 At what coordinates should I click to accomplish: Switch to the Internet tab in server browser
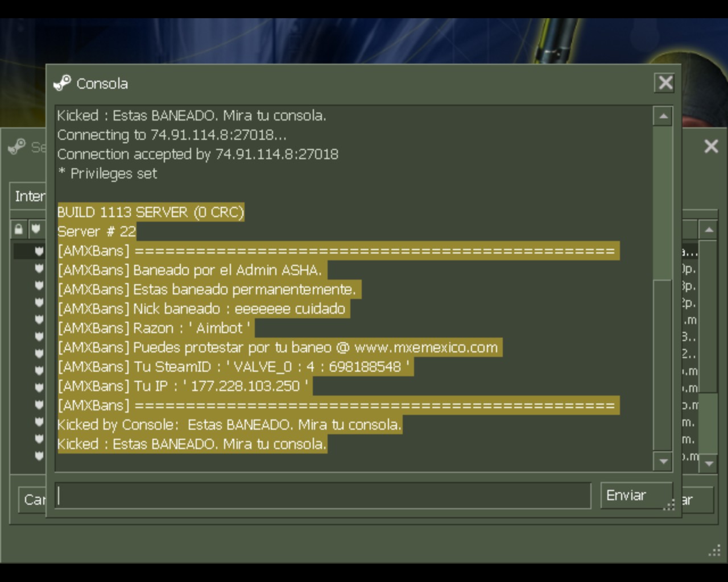[30, 196]
